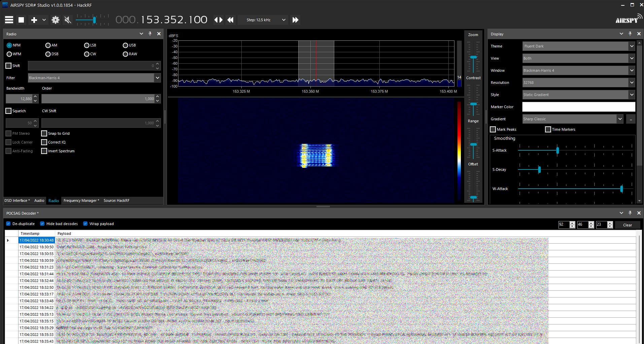Enable the Squelch checkbox
644x344 pixels.
point(8,111)
